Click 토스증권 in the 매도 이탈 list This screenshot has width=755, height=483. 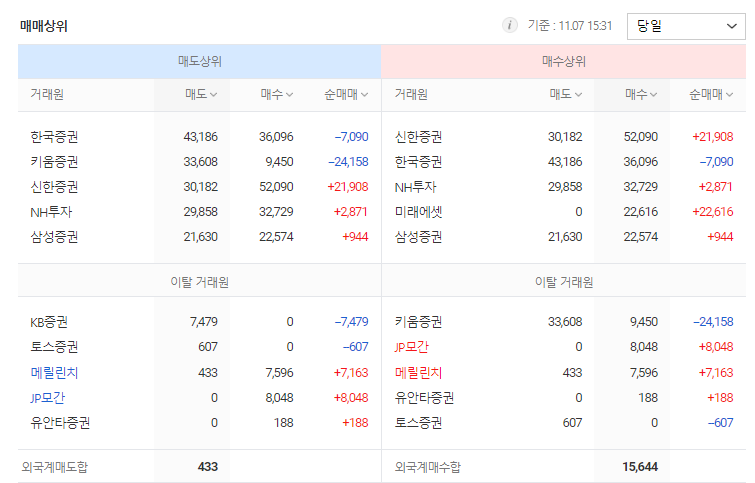[x=54, y=347]
